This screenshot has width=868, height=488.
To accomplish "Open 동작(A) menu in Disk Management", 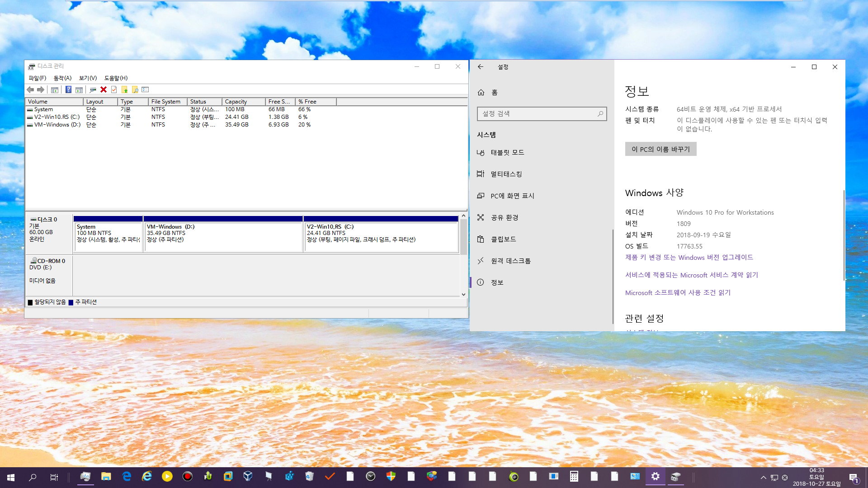I will (62, 78).
